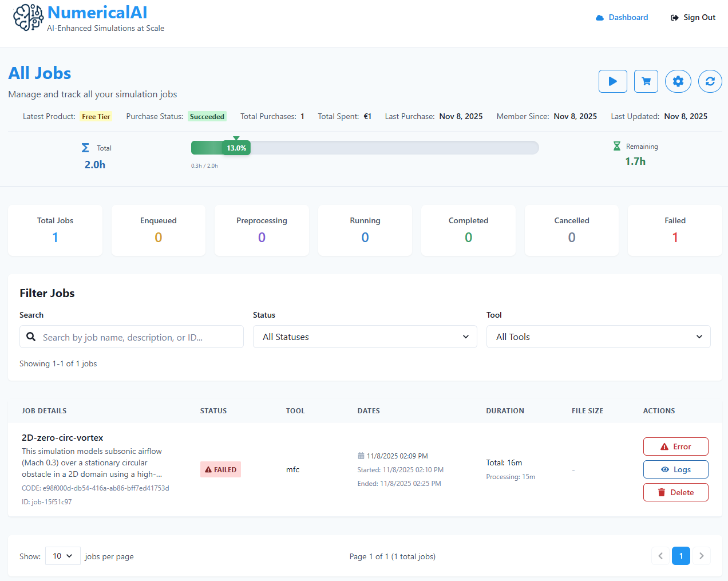
Task: Click the FILE SIZE column header
Action: pos(588,411)
